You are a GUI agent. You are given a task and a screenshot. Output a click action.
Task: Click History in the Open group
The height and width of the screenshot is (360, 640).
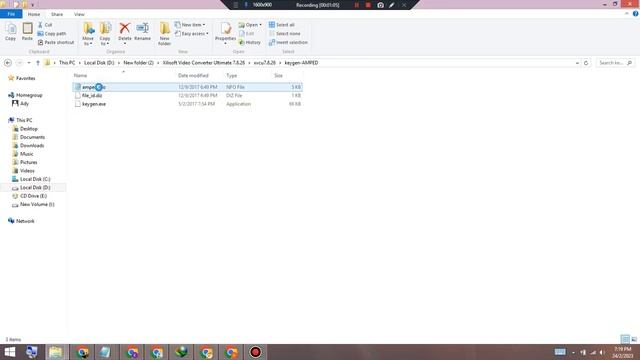(250, 42)
